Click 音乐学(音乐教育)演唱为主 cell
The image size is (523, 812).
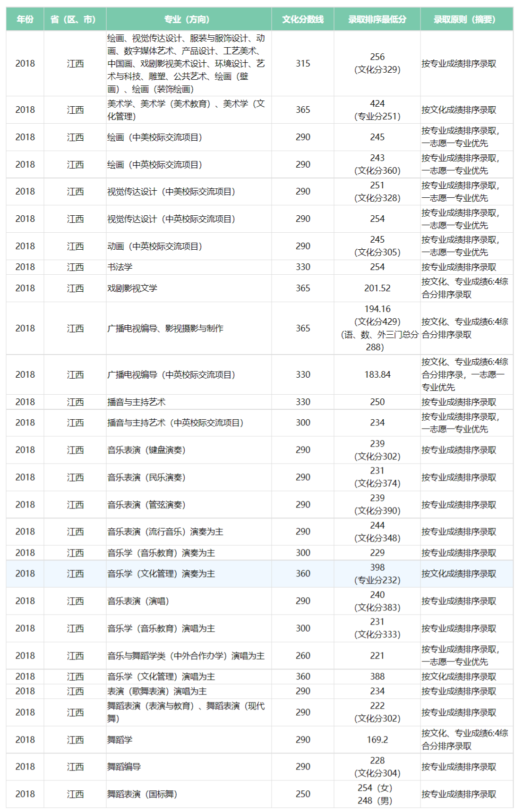(x=189, y=628)
